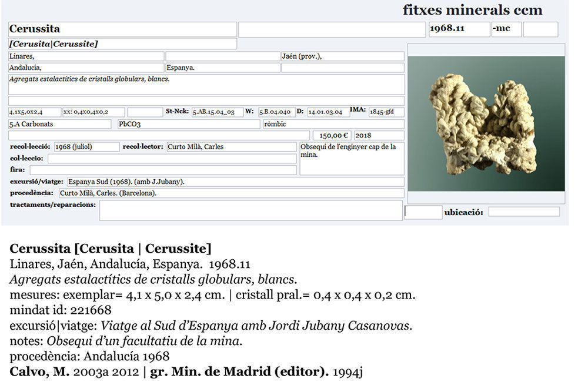Image resolution: width=588 pixels, height=382 pixels.
Task: Click the formula field 'PbCO3'
Action: point(189,124)
